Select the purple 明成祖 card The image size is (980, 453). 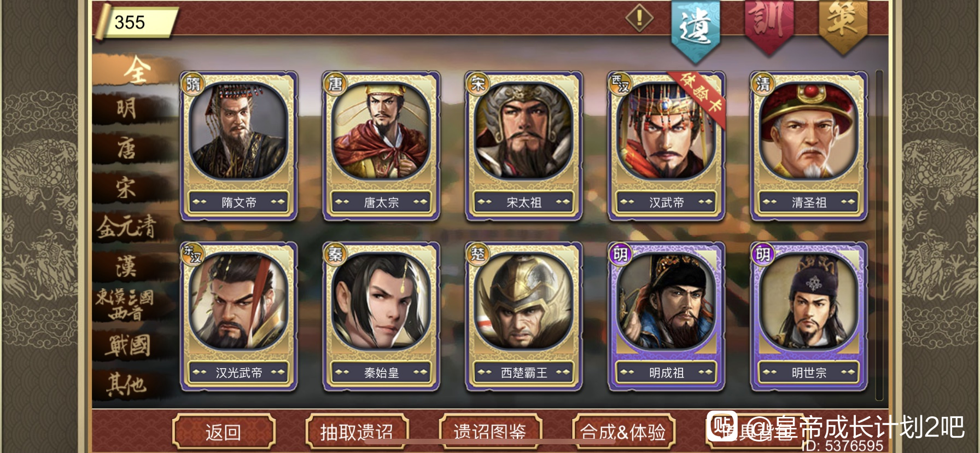[666, 316]
